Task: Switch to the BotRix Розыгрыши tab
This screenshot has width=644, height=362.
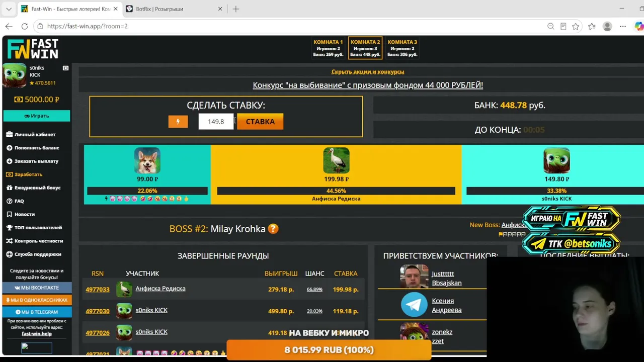Action: (x=174, y=9)
